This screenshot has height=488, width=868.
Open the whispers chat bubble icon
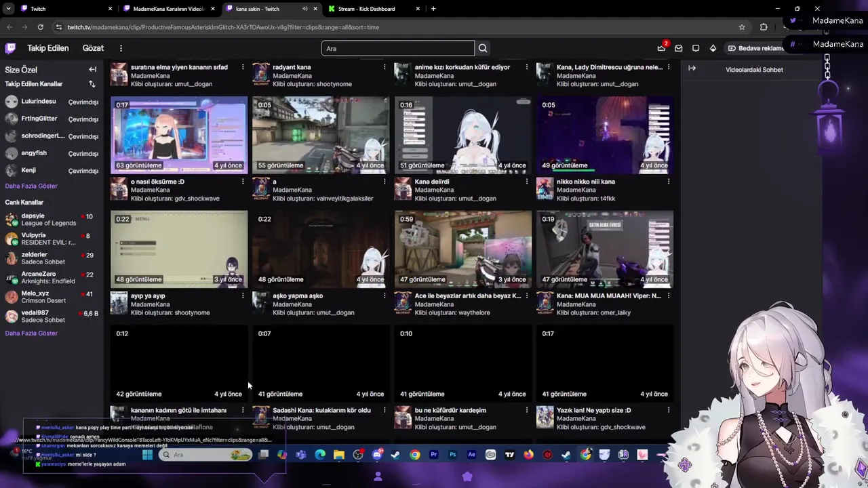(696, 48)
